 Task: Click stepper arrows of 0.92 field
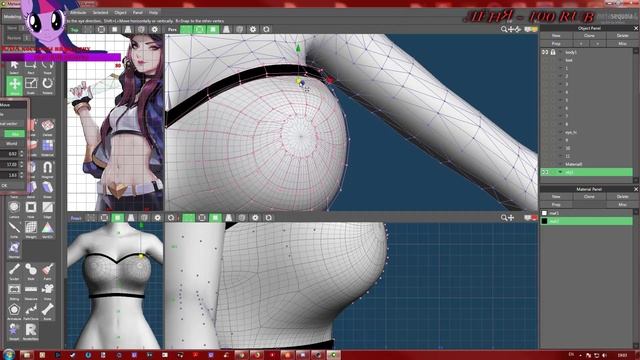click(x=22, y=154)
